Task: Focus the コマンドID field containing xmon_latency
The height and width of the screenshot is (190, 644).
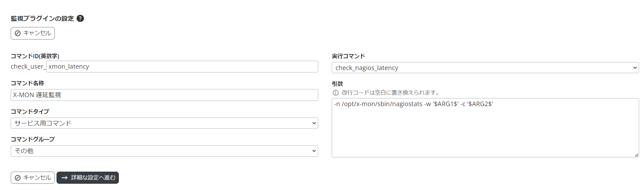Action: (182, 67)
